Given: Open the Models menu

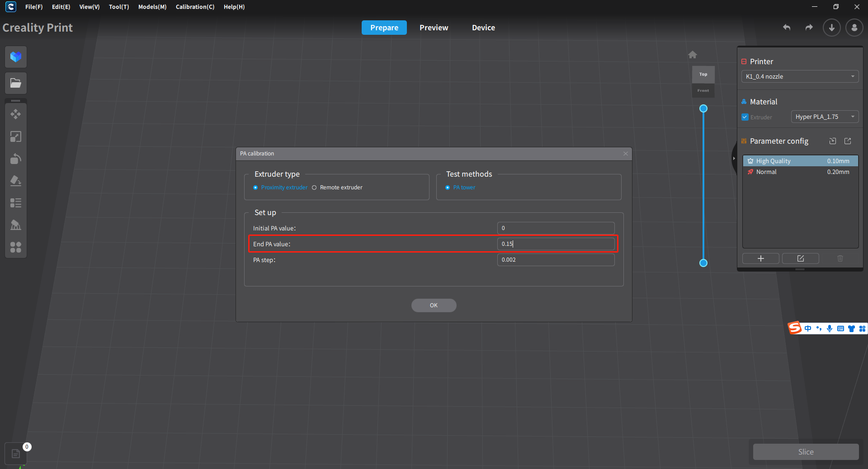Looking at the screenshot, I should (x=152, y=7).
